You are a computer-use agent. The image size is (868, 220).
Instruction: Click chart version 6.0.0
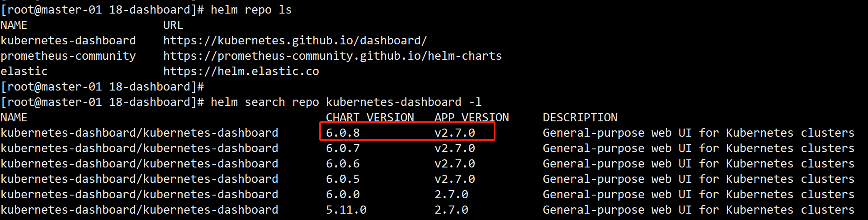click(343, 195)
